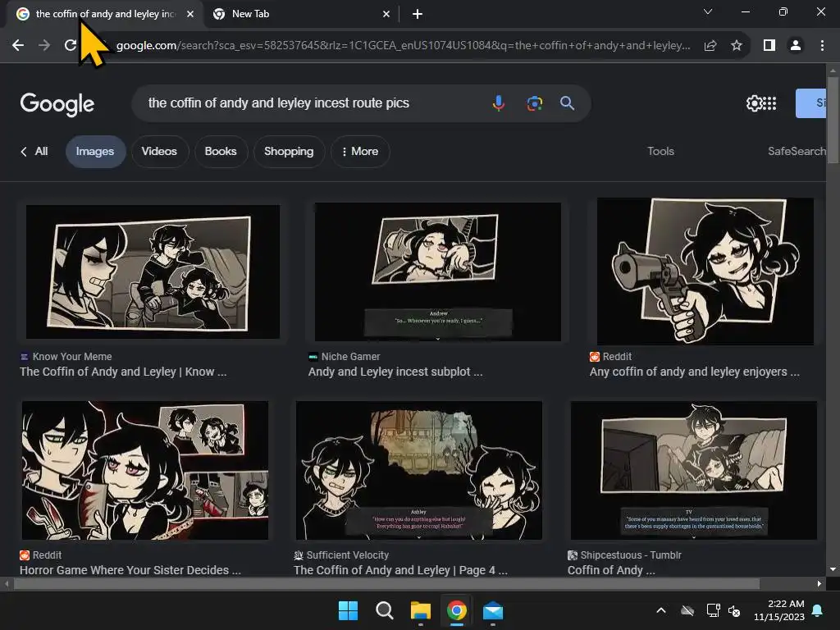840x630 pixels.
Task: Click the cloud sync tray icon
Action: (687, 610)
